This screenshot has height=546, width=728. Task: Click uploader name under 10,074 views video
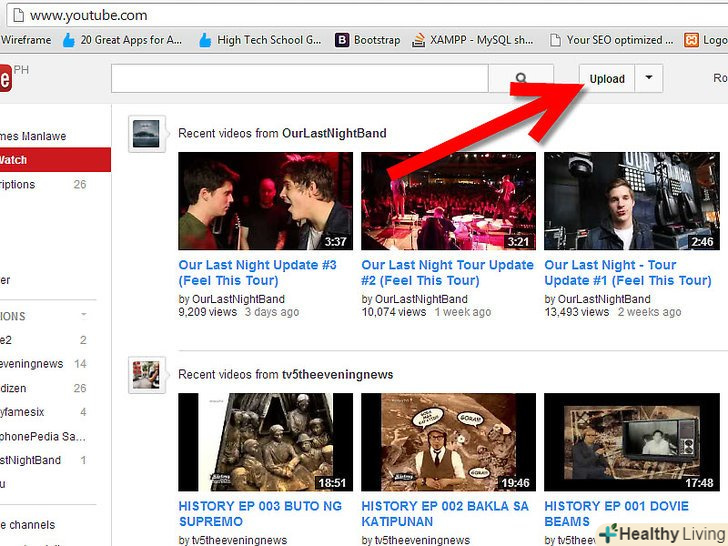tap(421, 299)
